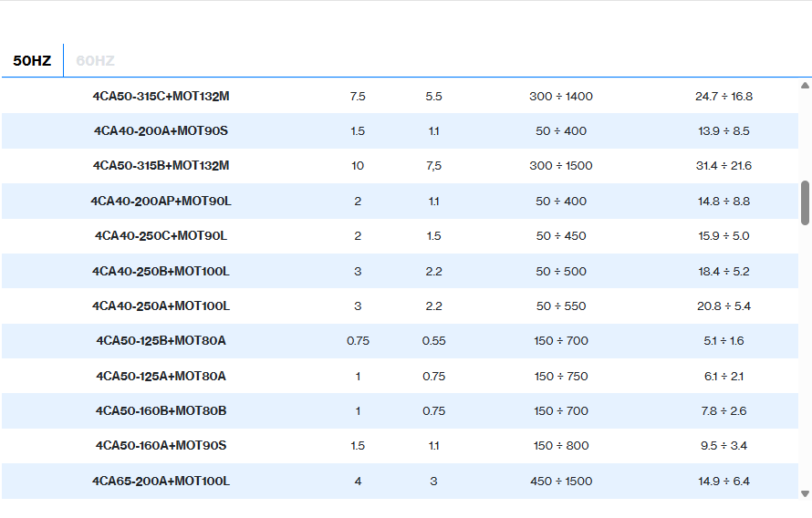Viewport: 812px width, 518px height.
Task: Select model 4CA50-160A+MOT90S
Action: (x=161, y=446)
